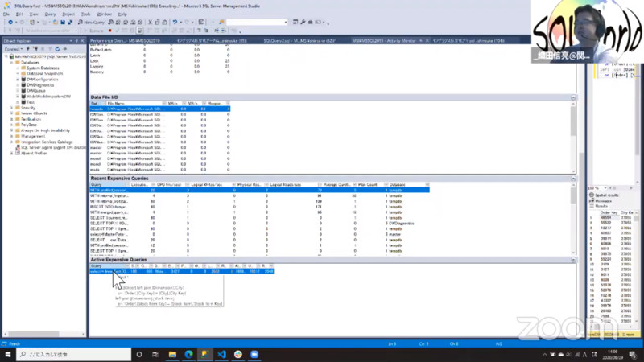Click the Windows taskbar search box
644x362 pixels.
[x=74, y=354]
